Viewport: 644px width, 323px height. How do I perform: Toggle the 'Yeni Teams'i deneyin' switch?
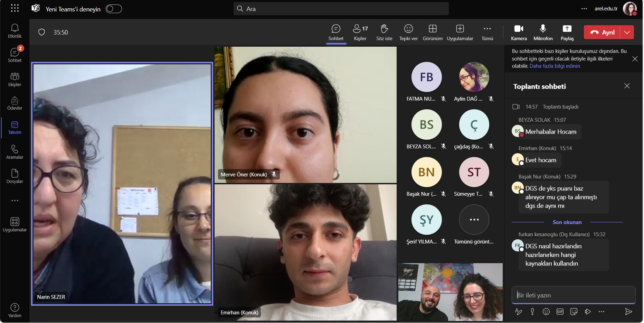tap(114, 9)
